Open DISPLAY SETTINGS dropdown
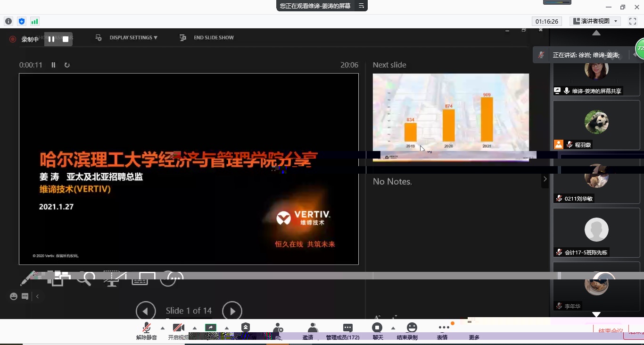The height and width of the screenshot is (345, 644). tap(133, 38)
